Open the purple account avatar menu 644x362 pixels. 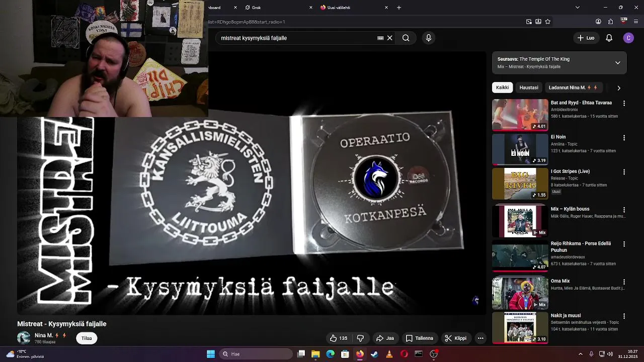pos(628,38)
